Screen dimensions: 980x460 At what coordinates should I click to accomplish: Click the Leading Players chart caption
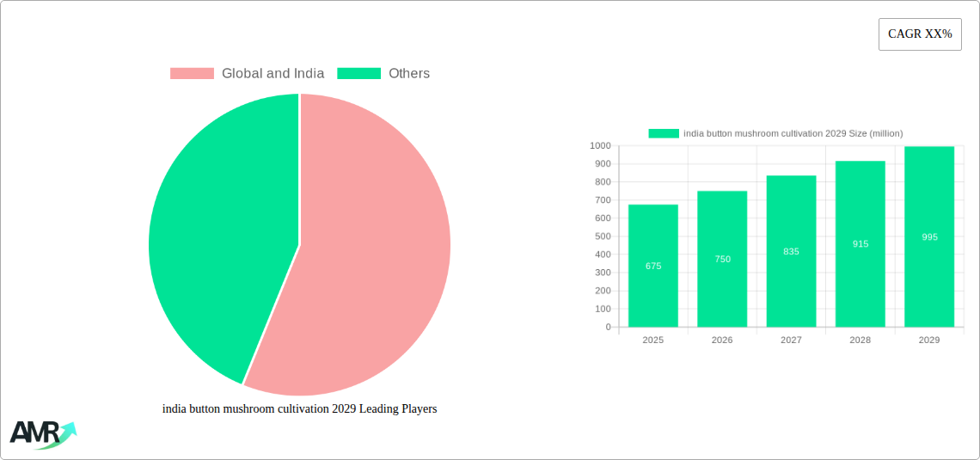pyautogui.click(x=299, y=409)
